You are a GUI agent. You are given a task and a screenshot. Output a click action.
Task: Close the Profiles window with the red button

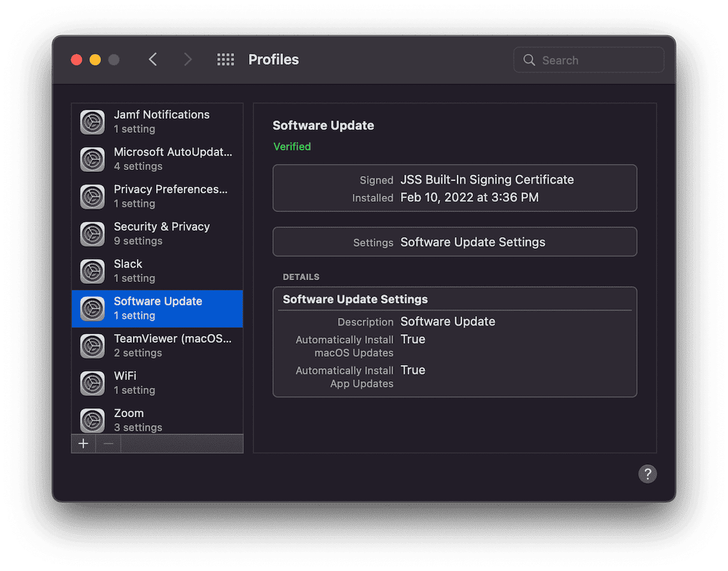(x=77, y=60)
